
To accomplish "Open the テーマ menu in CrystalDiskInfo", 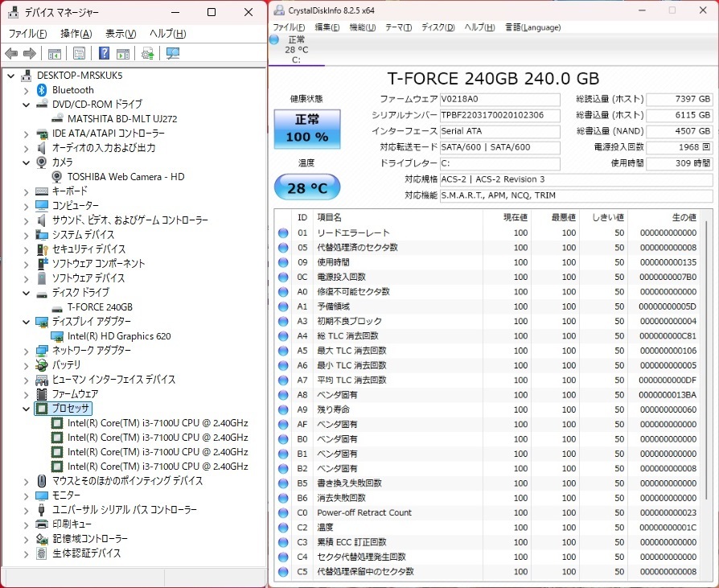I will coord(397,27).
